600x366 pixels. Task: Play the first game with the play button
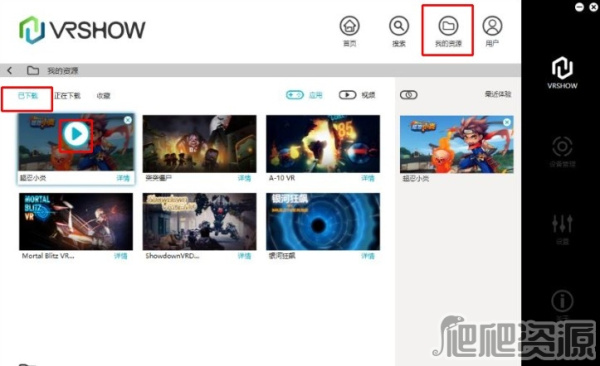pos(76,134)
